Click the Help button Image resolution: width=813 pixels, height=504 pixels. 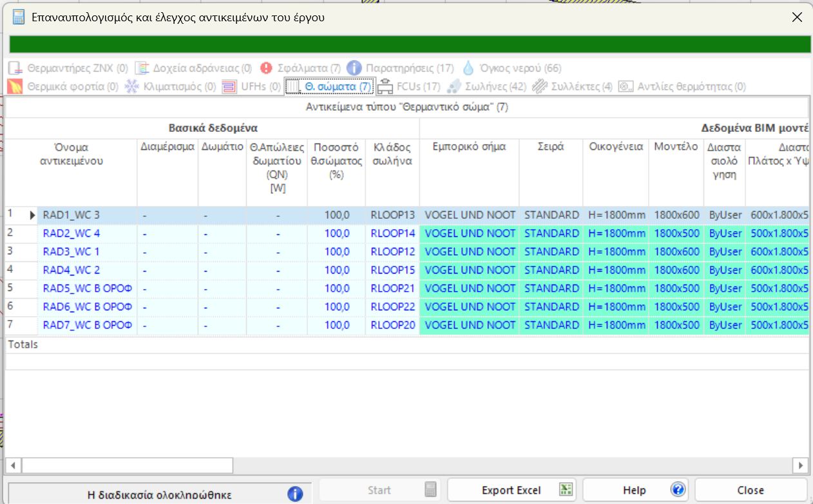635,490
